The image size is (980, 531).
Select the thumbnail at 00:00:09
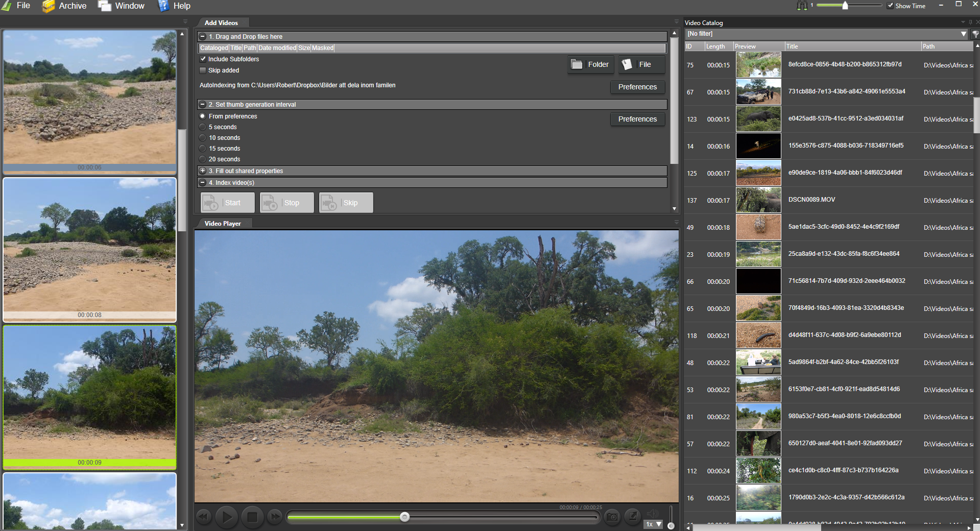(89, 397)
